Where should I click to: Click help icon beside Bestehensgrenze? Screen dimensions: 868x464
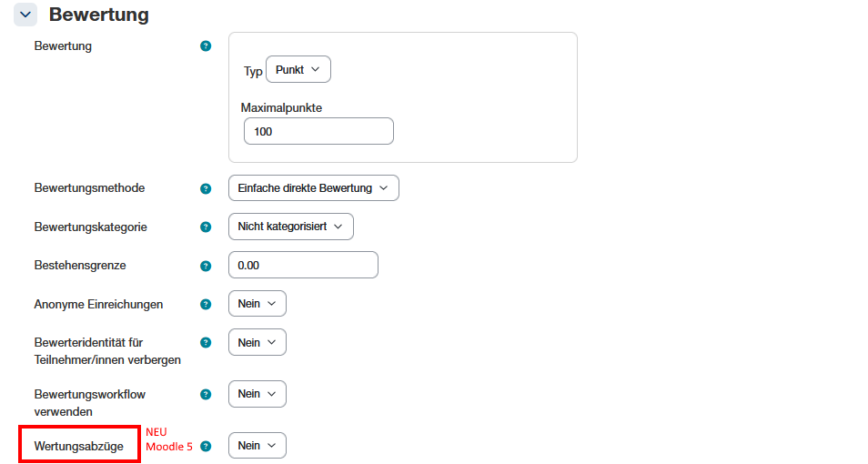pos(206,266)
